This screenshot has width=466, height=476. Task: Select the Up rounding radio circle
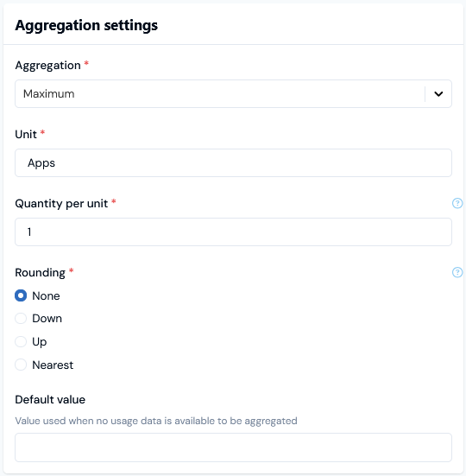(x=21, y=341)
